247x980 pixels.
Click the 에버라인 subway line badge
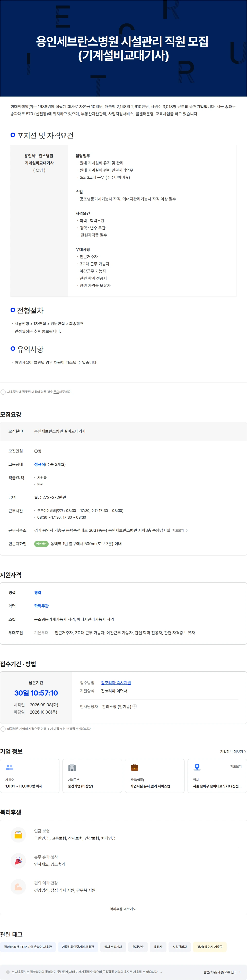41,544
